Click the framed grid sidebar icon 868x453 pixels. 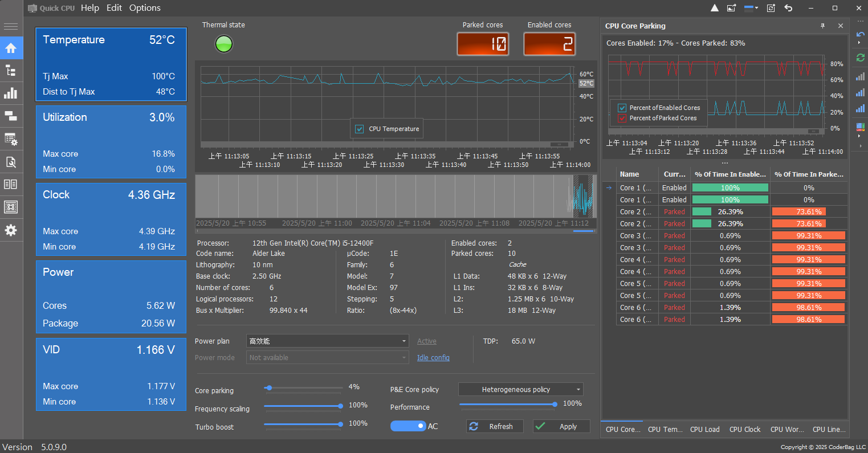(11, 207)
